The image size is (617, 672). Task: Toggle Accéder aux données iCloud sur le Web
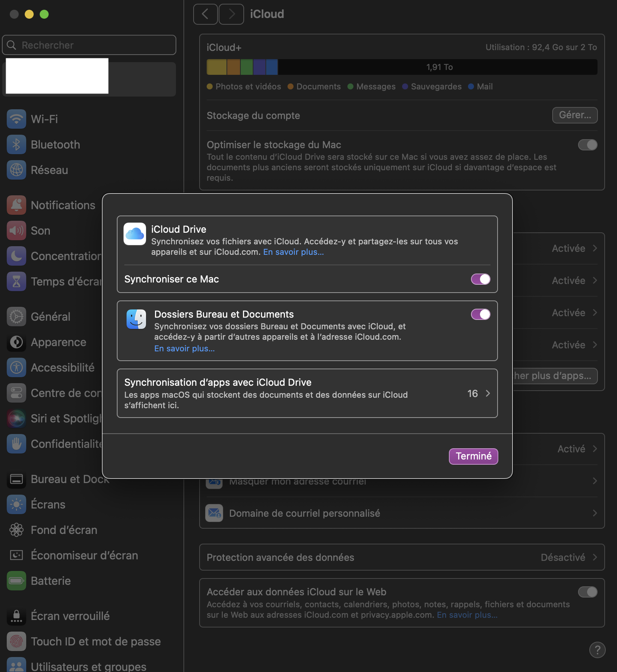click(588, 592)
